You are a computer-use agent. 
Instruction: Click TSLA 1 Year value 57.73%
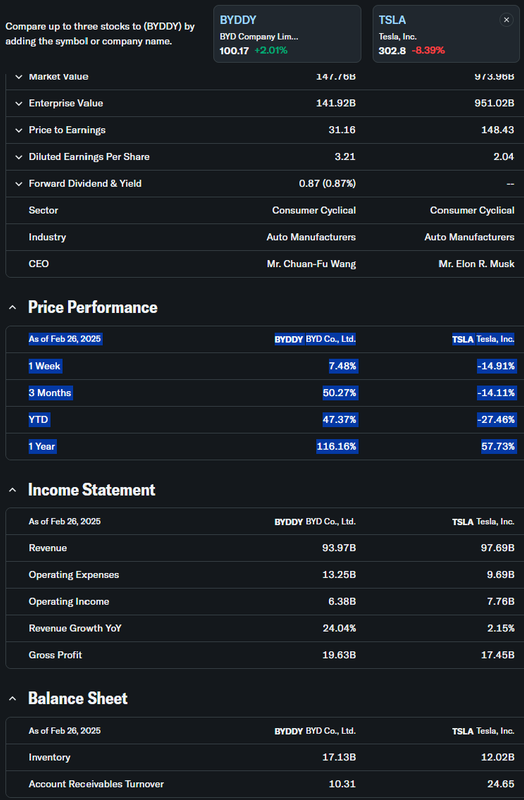(x=498, y=446)
